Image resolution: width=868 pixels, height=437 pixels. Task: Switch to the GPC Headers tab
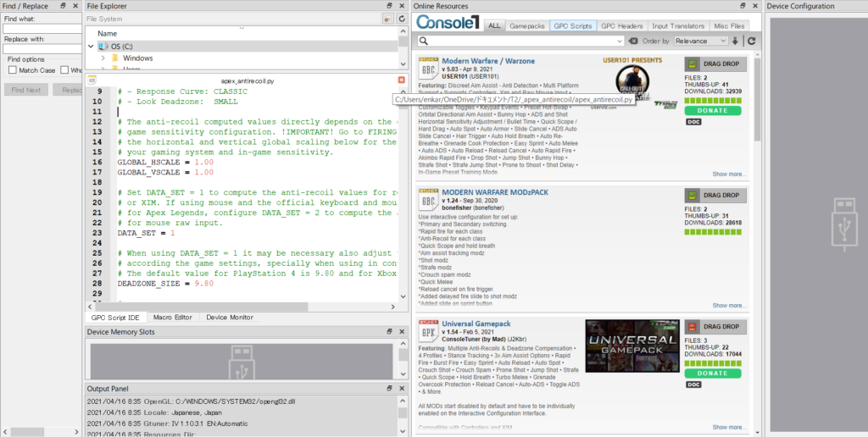[622, 26]
